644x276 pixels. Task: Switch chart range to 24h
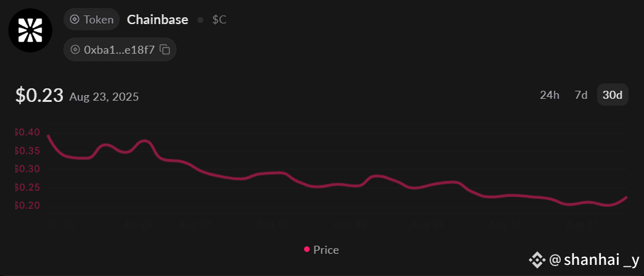[549, 95]
